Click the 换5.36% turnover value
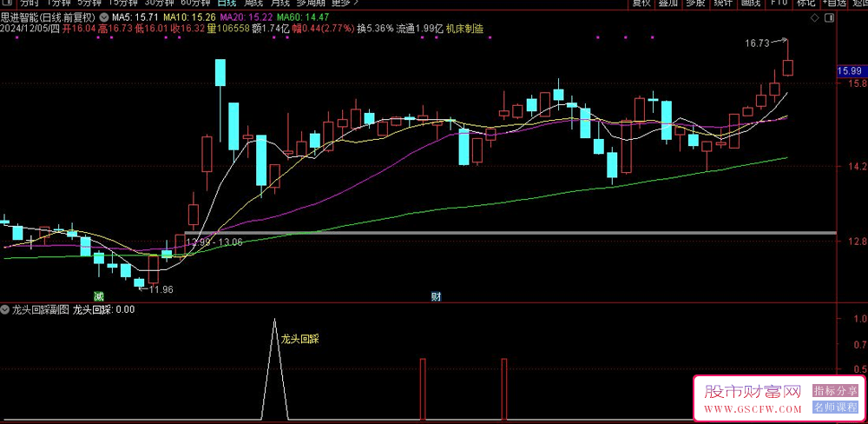Screen dimensions: 868x424 [x=375, y=29]
